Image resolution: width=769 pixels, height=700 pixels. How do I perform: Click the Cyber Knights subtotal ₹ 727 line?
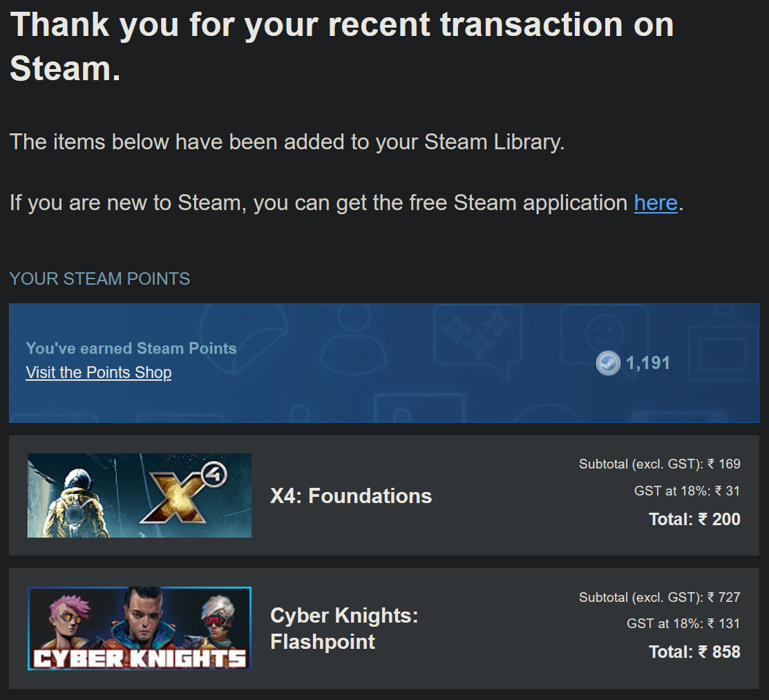pos(659,597)
